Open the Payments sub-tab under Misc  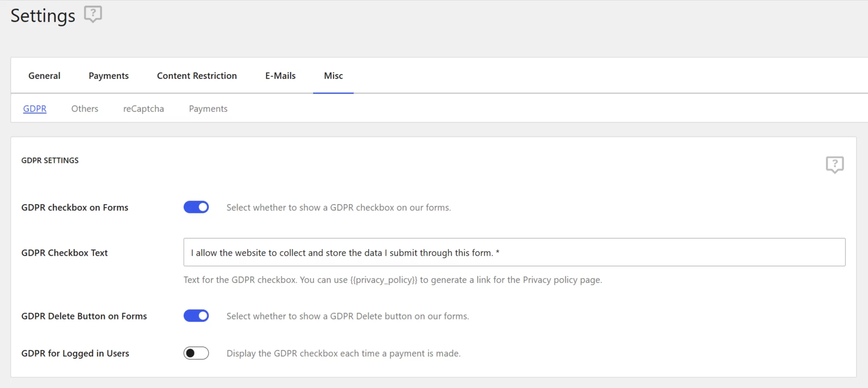(208, 109)
